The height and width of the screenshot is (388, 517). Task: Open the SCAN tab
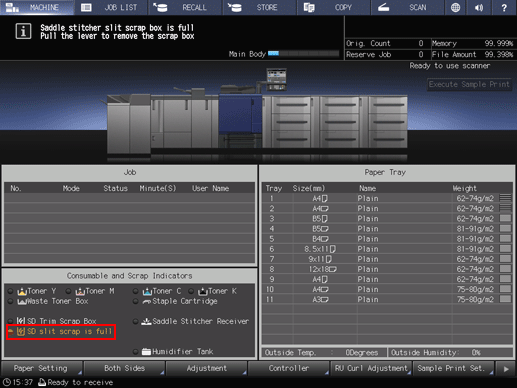pos(407,7)
